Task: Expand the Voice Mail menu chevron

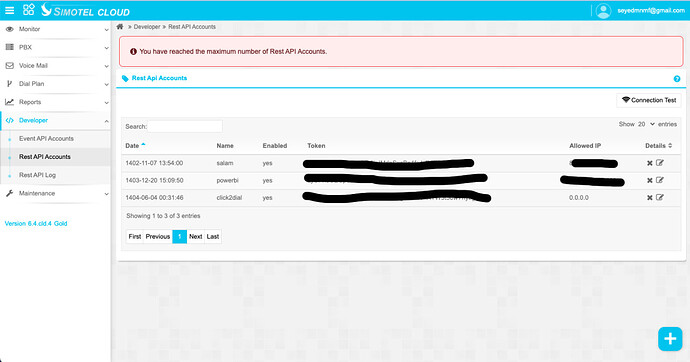Action: click(106, 66)
